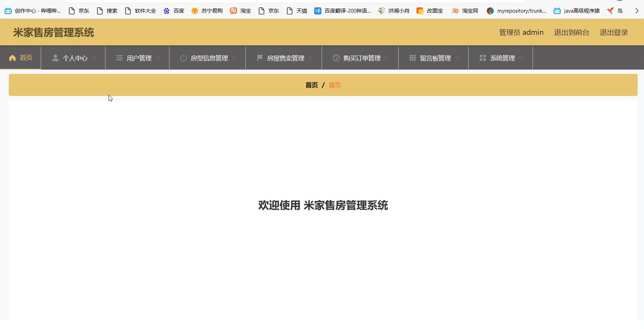Click the orange 首页 breadcrumb item
This screenshot has height=329, width=644.
click(x=335, y=85)
